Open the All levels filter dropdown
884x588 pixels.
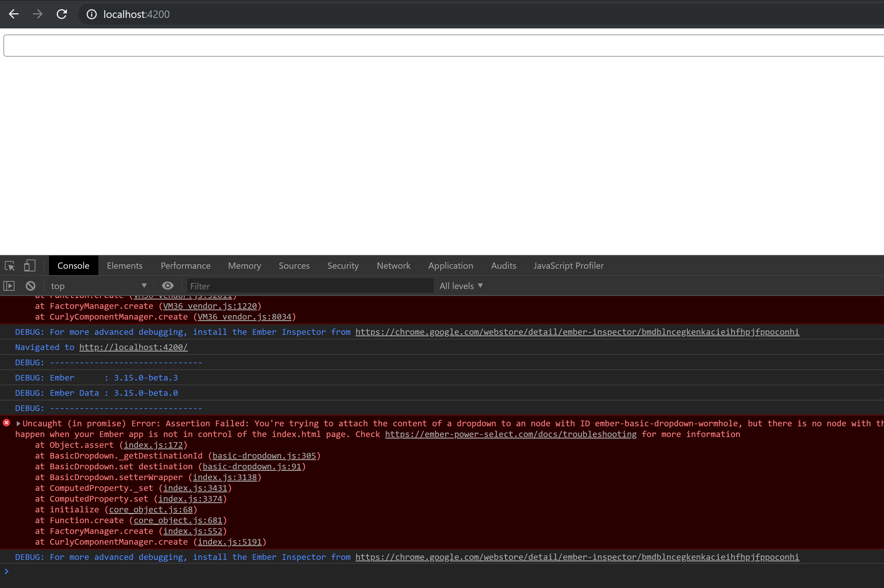[461, 285]
